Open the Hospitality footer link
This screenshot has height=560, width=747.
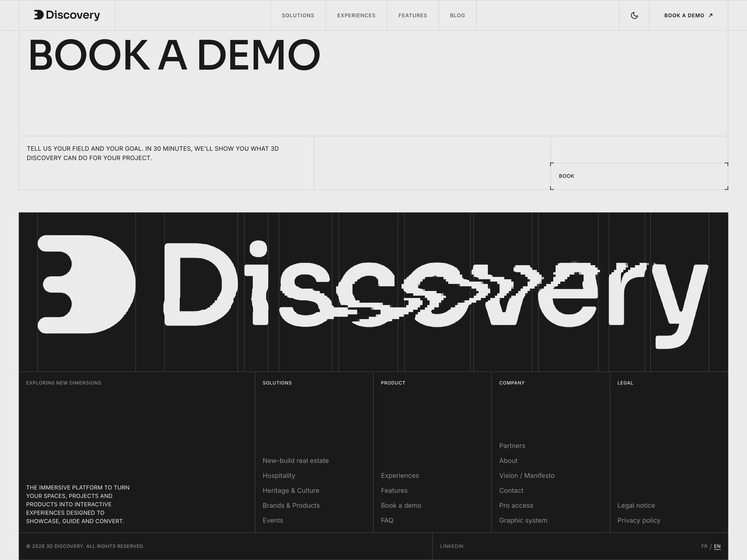[x=279, y=476]
